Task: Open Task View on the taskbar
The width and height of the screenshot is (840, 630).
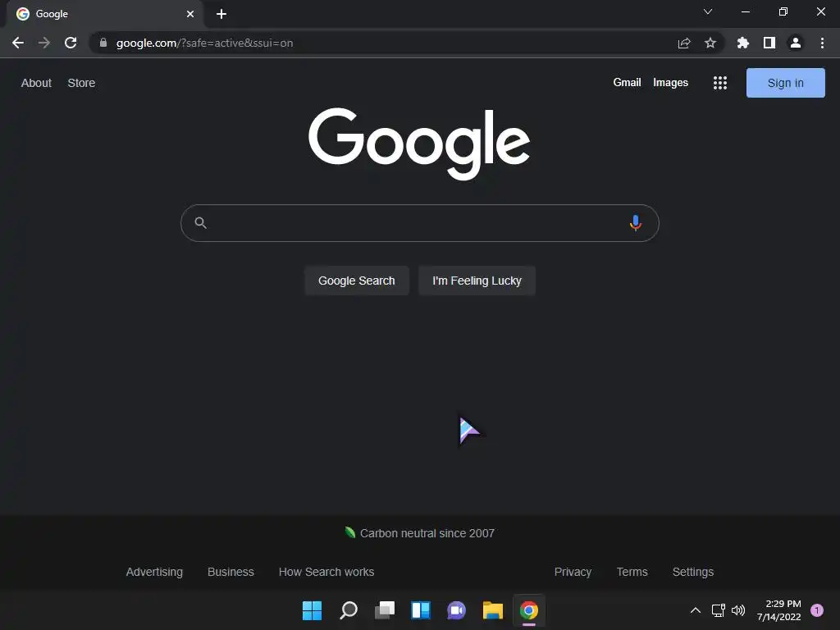Action: [385, 610]
